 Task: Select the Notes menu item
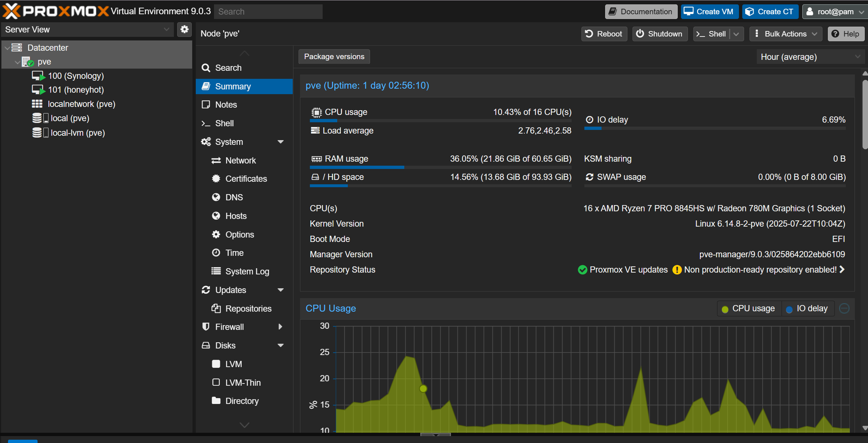pos(226,105)
